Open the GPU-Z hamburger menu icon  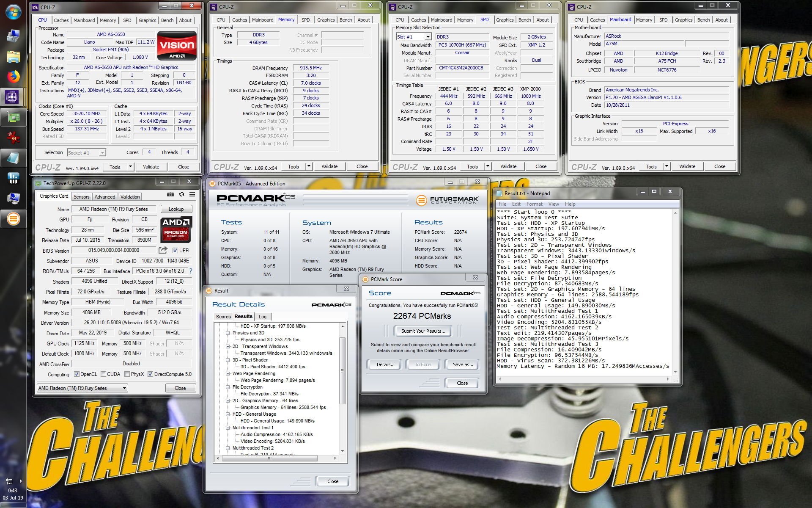tap(192, 194)
